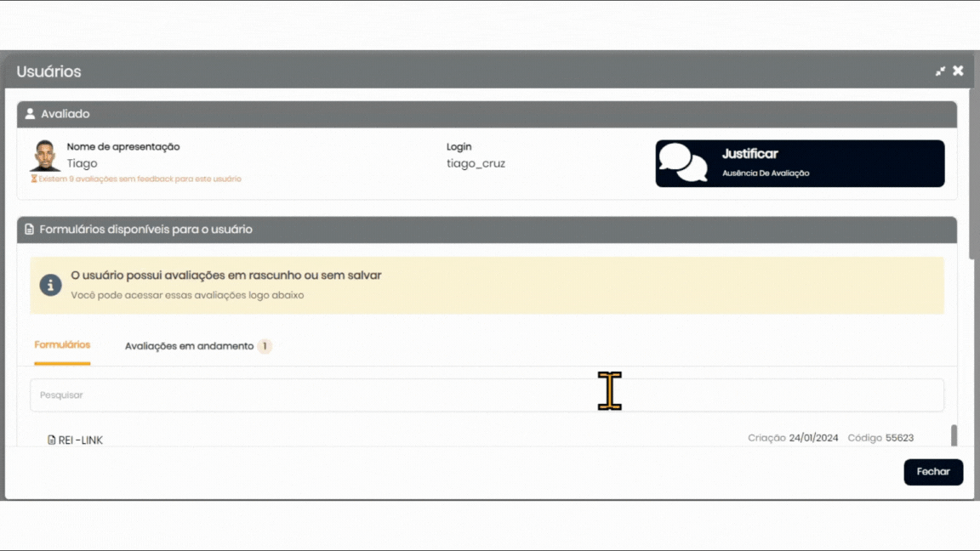Click the forms list scrollbar thumb
980x551 pixels.
(954, 435)
